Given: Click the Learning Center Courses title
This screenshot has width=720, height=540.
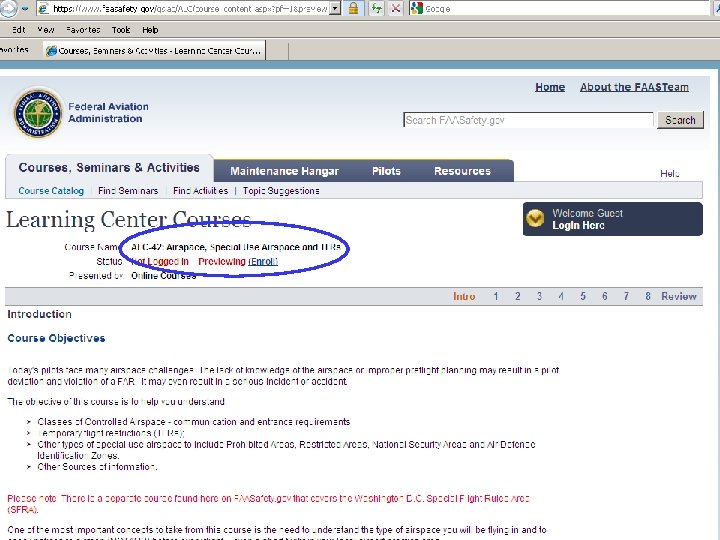Looking at the screenshot, I should tap(129, 219).
